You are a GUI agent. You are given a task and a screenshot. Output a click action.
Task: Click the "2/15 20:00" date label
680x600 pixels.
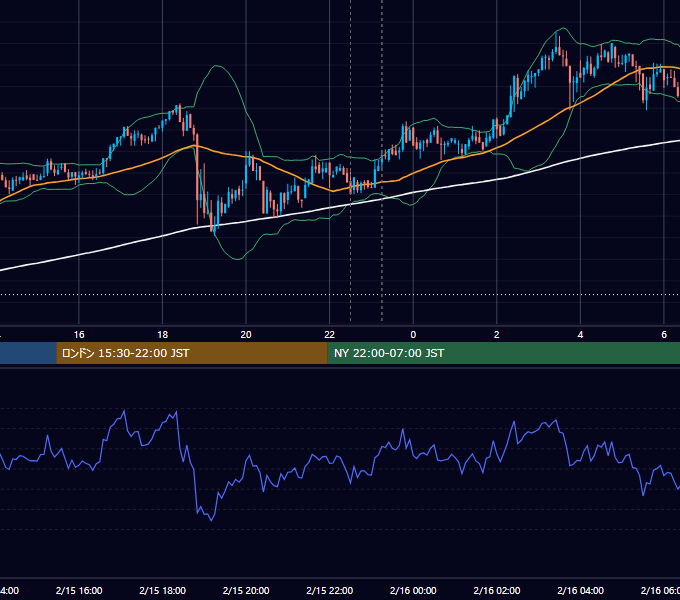(246, 591)
